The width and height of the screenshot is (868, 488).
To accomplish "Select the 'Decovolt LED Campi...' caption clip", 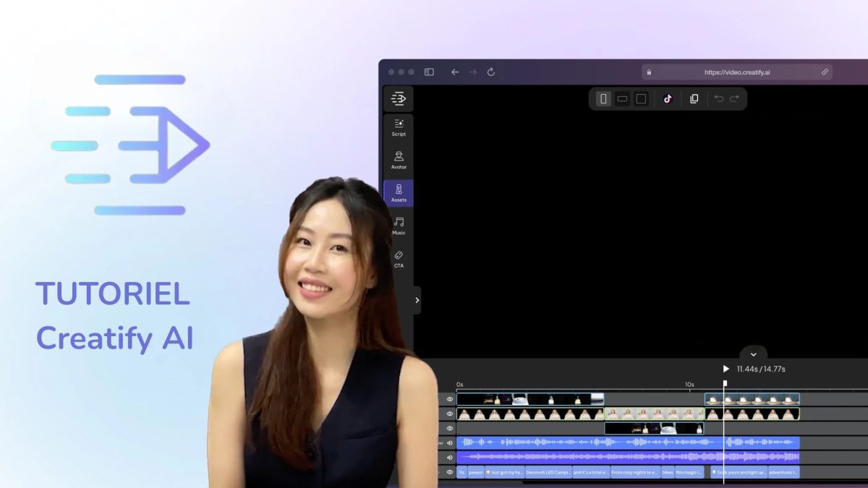I will point(548,472).
